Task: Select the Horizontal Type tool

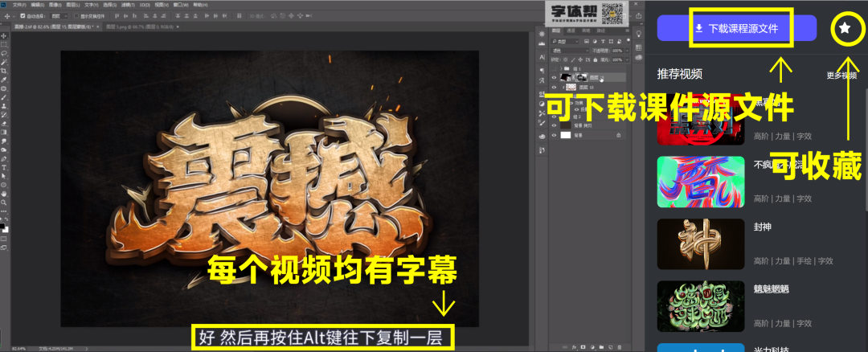Action: coord(5,167)
